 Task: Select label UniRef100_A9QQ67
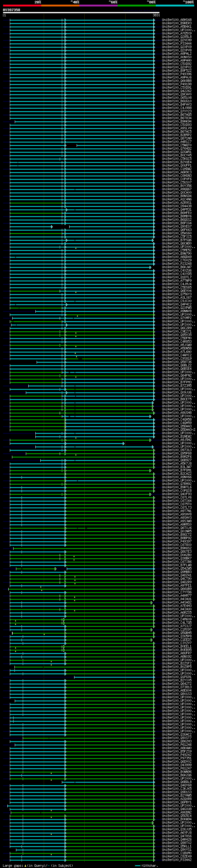pyautogui.click(x=177, y=189)
